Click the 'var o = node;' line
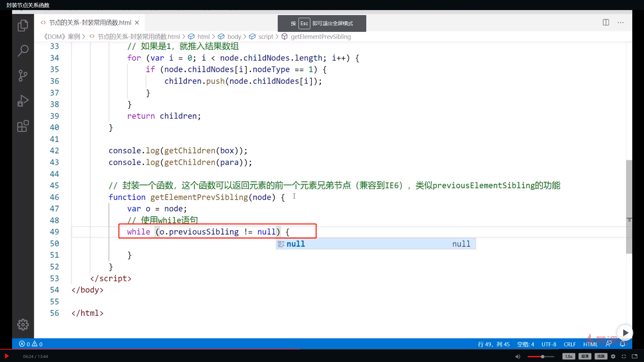 tap(157, 209)
